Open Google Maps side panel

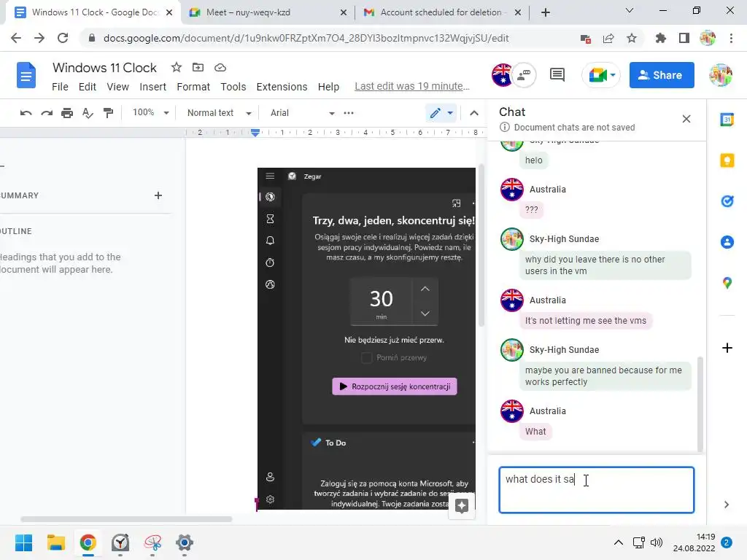pos(727,283)
